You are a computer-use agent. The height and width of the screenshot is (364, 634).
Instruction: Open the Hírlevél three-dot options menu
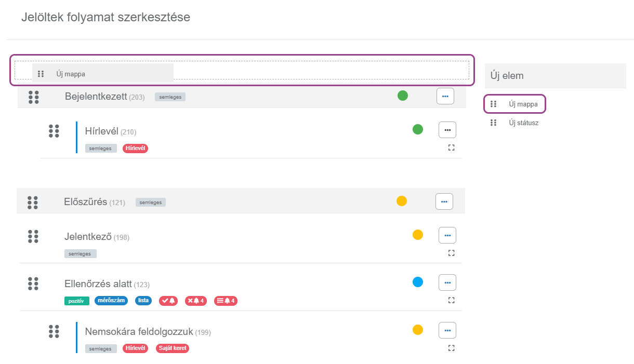pos(447,130)
